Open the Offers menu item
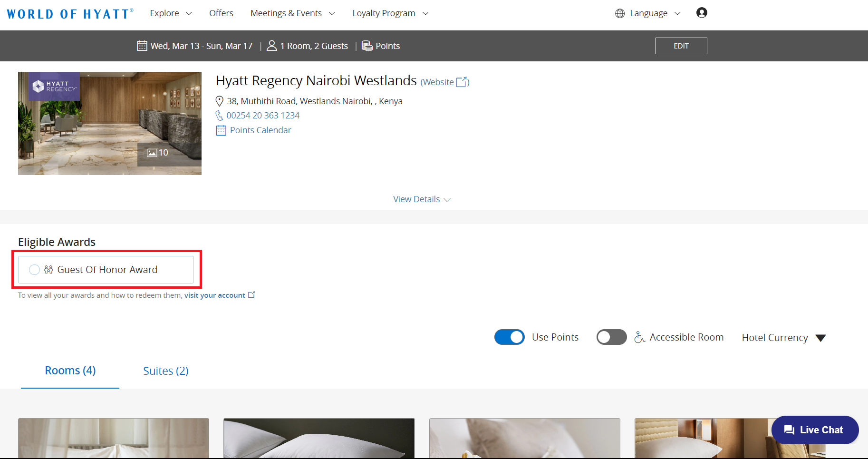This screenshot has height=459, width=868. pyautogui.click(x=221, y=13)
